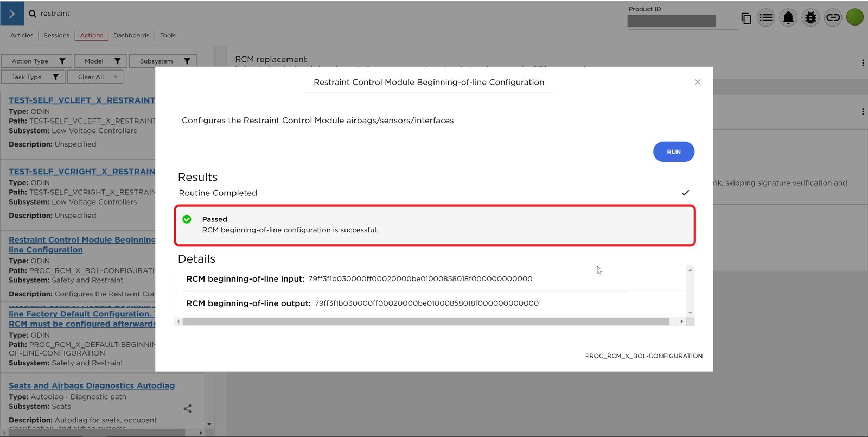Open the Subsystem filter dropdown
The image size is (868, 437).
click(163, 61)
